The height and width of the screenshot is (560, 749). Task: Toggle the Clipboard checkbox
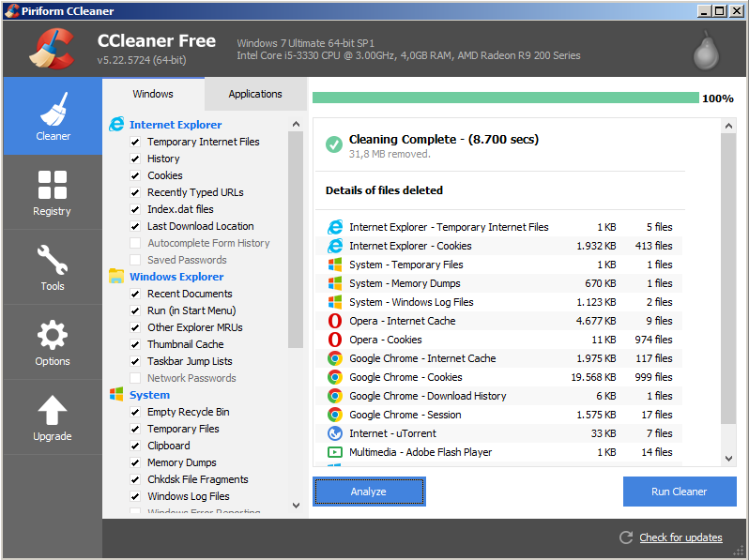[x=135, y=446]
